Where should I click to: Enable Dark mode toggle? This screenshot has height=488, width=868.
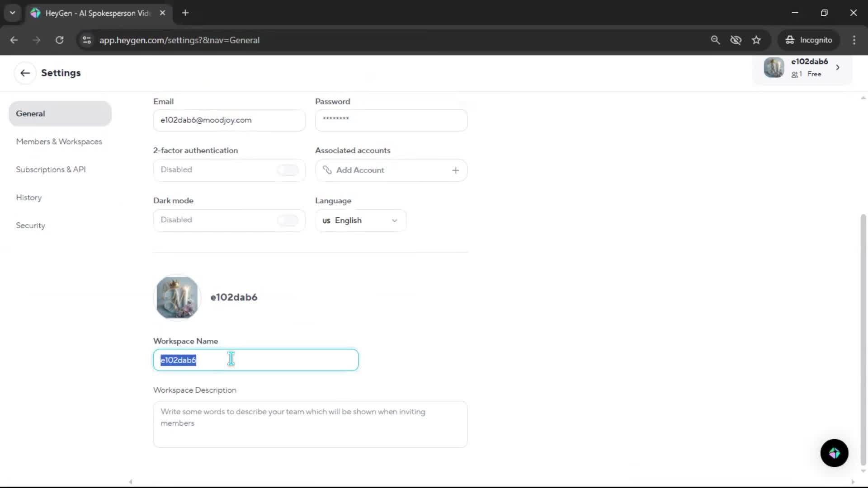(x=288, y=220)
